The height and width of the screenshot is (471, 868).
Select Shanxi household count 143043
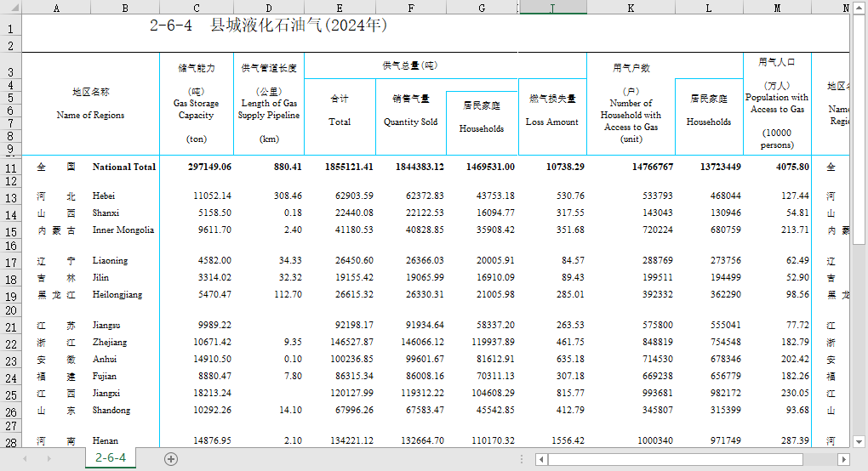pyautogui.click(x=631, y=213)
